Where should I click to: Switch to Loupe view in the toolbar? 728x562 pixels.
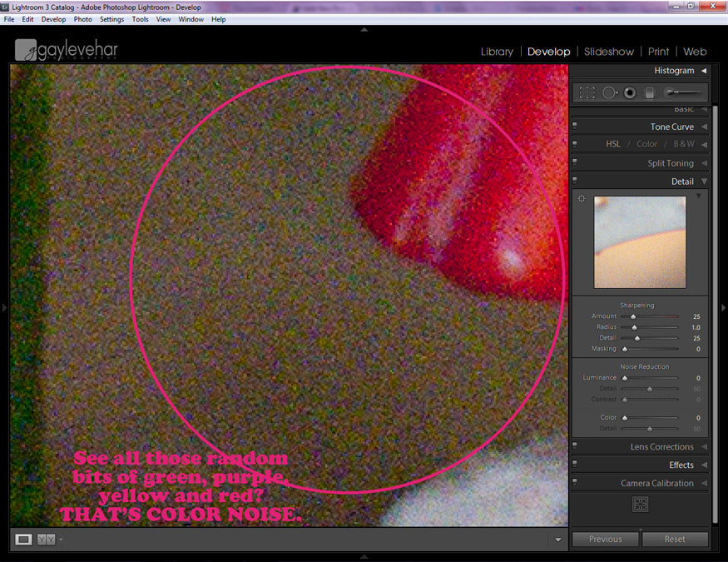click(24, 540)
